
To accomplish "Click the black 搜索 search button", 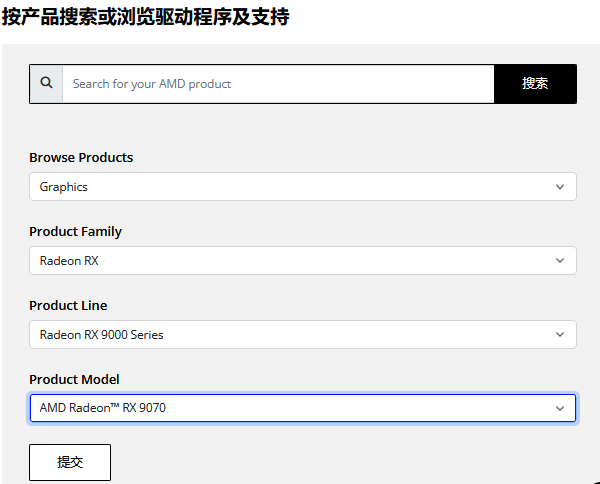I will coord(535,84).
